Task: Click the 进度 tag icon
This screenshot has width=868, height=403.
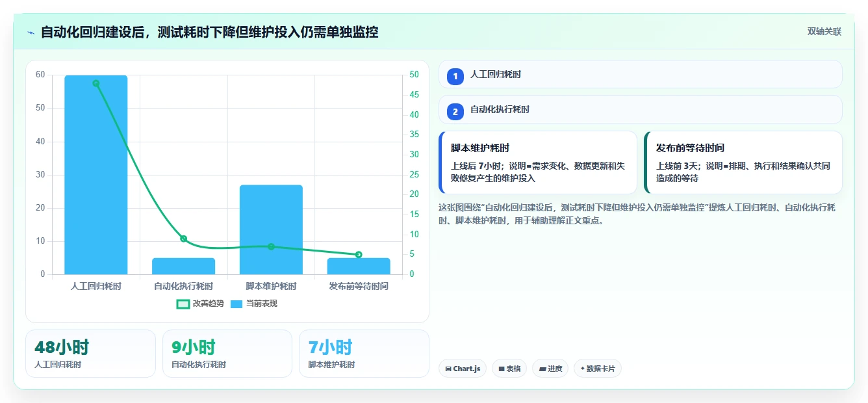Action: (542, 369)
